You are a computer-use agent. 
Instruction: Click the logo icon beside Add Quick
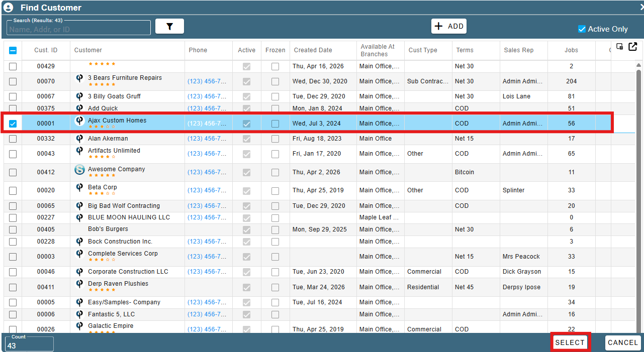point(79,108)
